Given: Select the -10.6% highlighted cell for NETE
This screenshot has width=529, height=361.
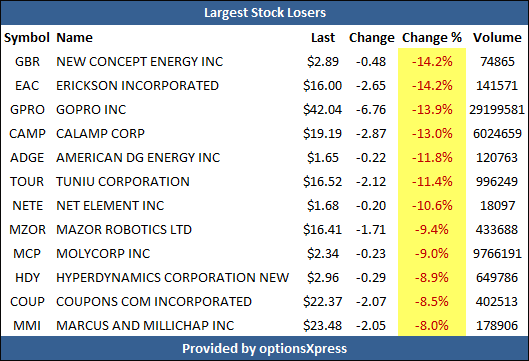Looking at the screenshot, I should pos(432,205).
